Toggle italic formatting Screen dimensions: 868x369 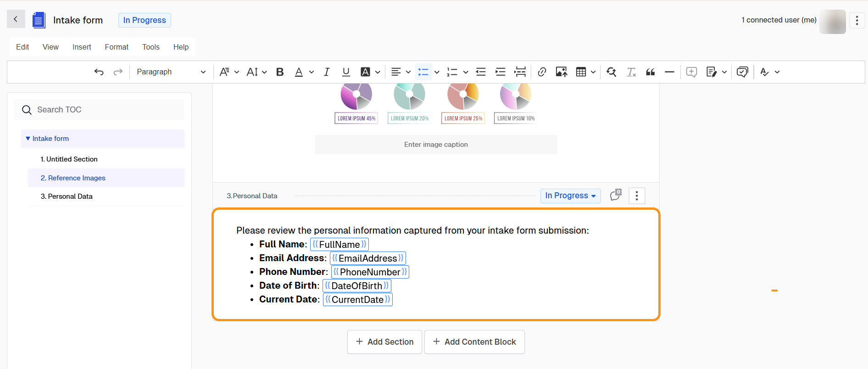pos(327,72)
